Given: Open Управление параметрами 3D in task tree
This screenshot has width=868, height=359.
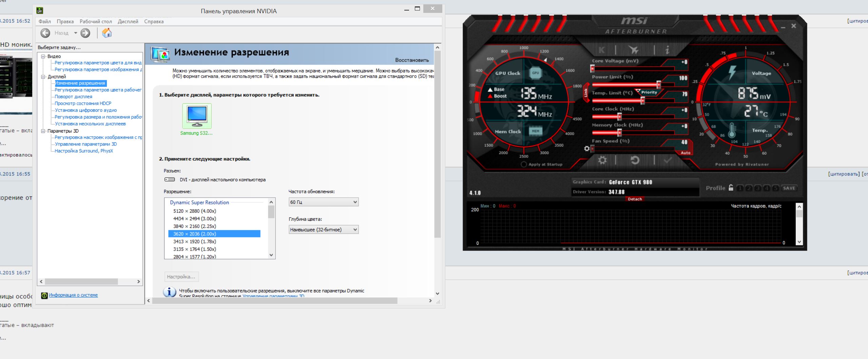Looking at the screenshot, I should coord(85,144).
